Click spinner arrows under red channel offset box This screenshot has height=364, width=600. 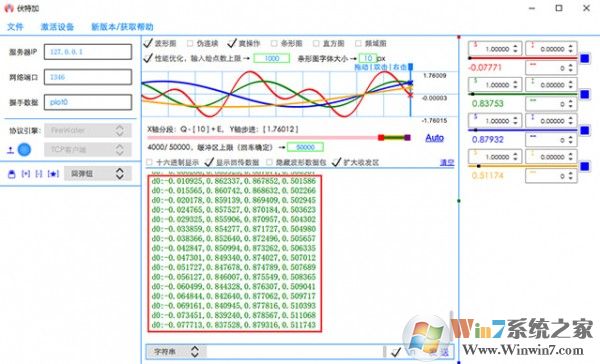[x=571, y=68]
